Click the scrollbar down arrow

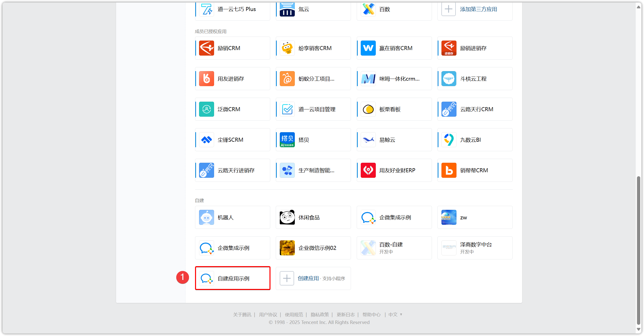pyautogui.click(x=638, y=329)
